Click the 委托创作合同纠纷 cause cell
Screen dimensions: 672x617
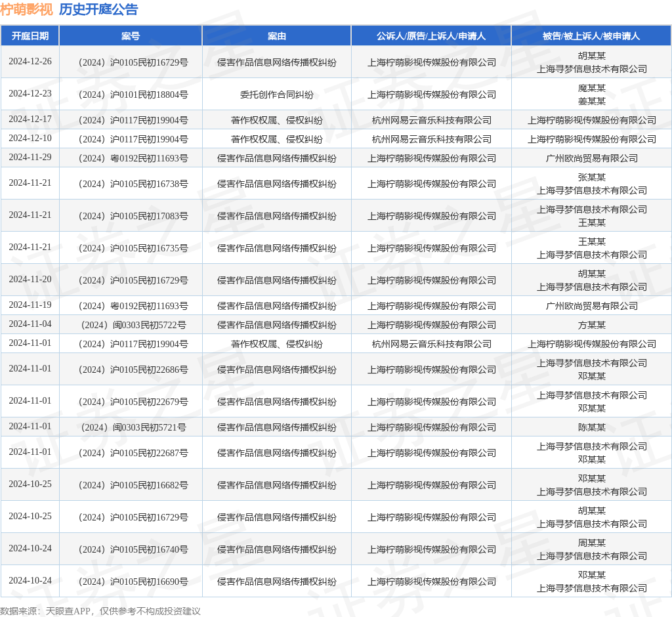pyautogui.click(x=277, y=95)
